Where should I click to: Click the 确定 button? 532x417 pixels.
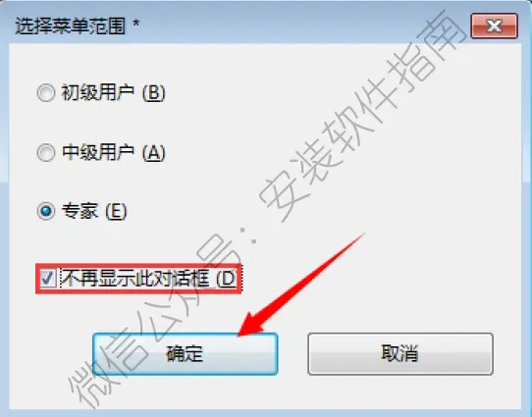(186, 354)
